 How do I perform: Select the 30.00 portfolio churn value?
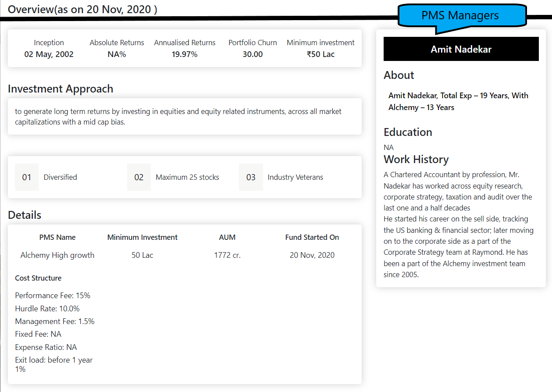(x=253, y=54)
